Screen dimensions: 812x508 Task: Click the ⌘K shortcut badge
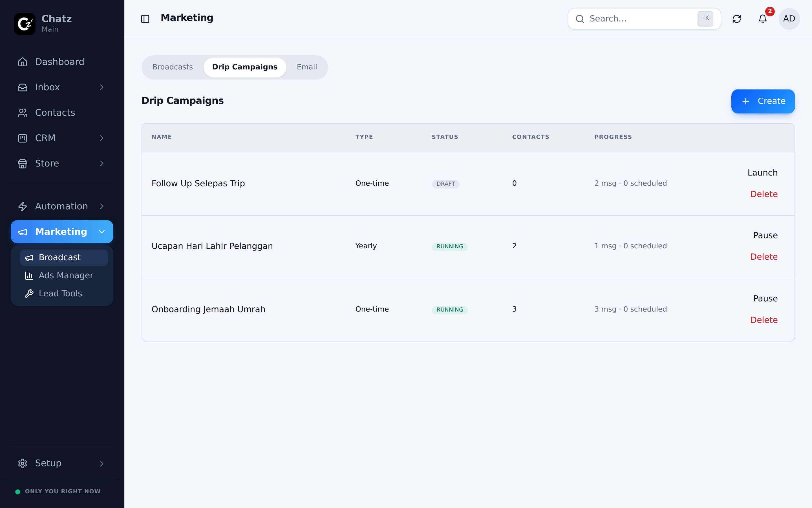(705, 18)
